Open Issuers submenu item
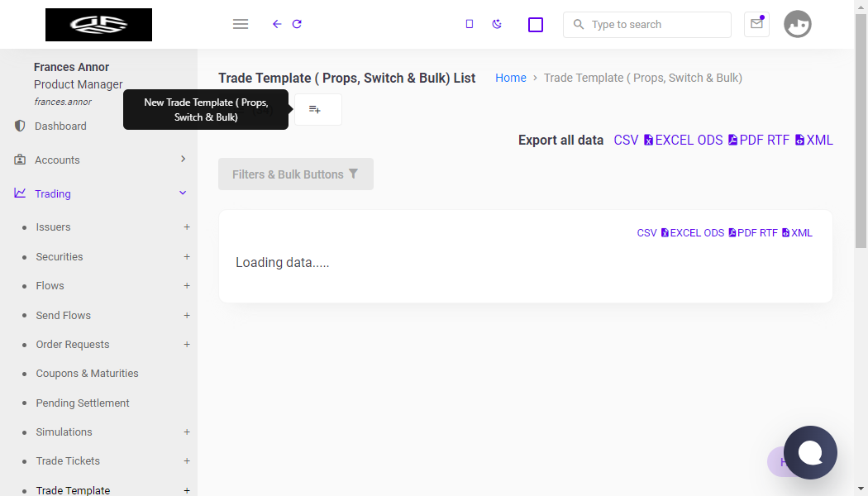Viewport: 868px width, 496px height. tap(53, 227)
